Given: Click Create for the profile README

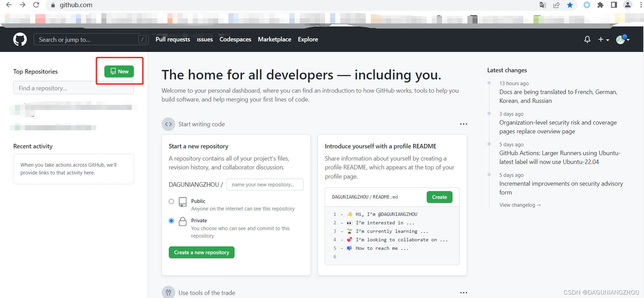Looking at the screenshot, I should tap(439, 197).
